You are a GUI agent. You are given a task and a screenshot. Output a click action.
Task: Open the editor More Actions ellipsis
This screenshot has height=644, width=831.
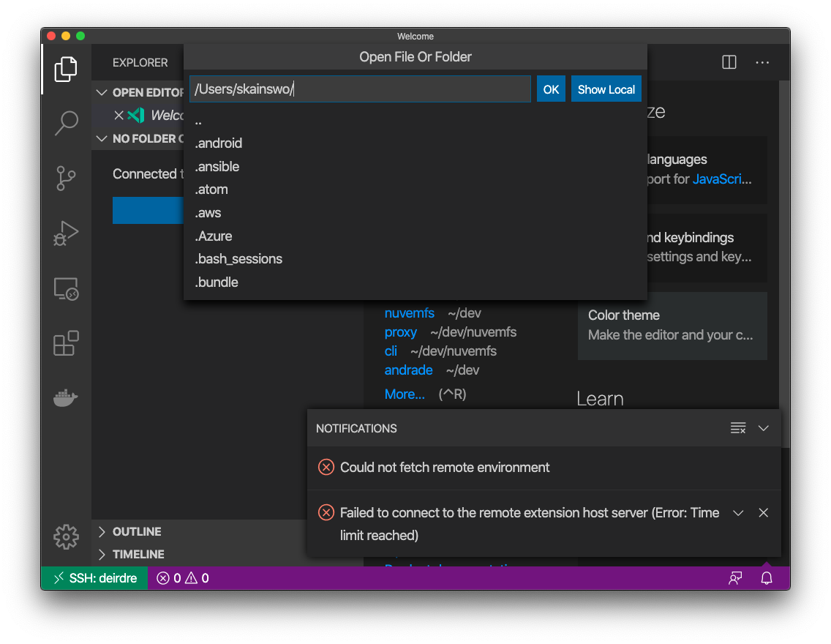click(762, 62)
